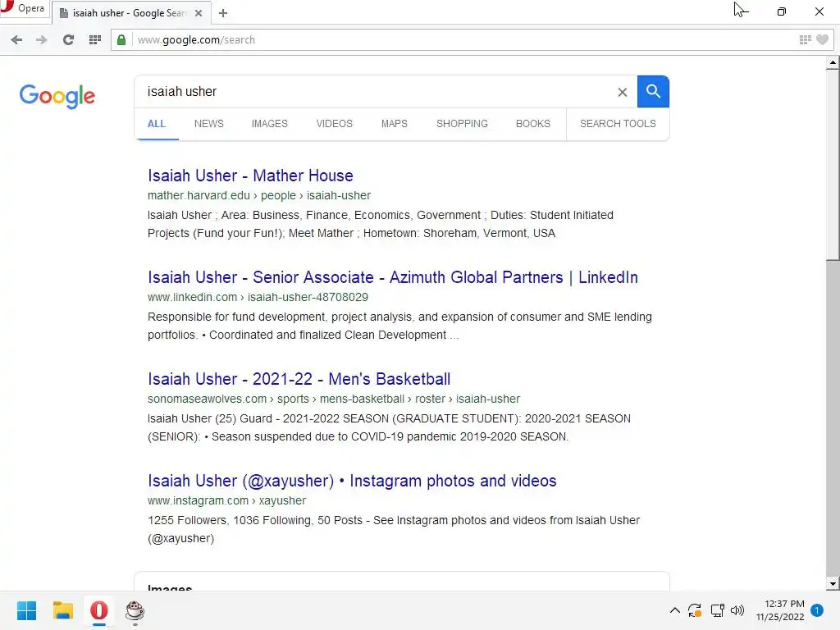The image size is (840, 630).
Task: Open the Isaiah Usher - Mather House result
Action: (250, 176)
